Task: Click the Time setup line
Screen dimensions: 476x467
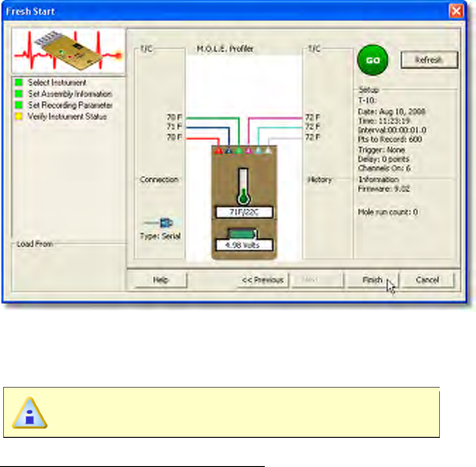Action: (x=384, y=121)
